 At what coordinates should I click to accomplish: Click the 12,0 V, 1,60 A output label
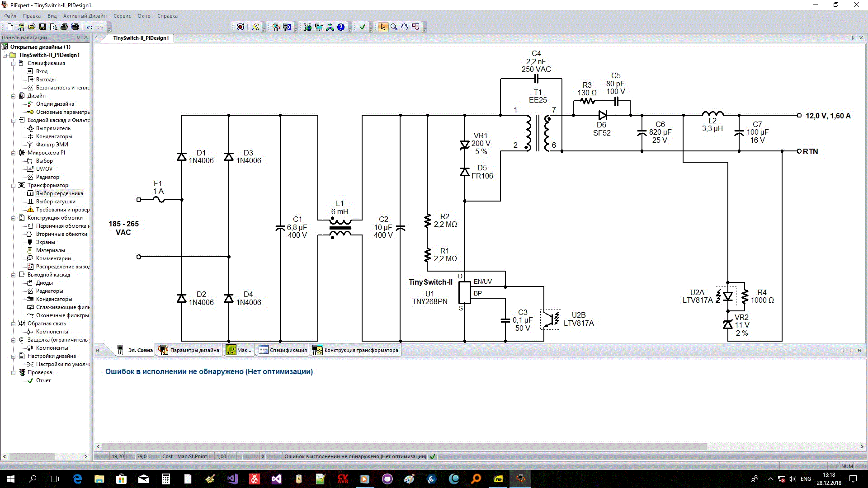[x=828, y=116]
